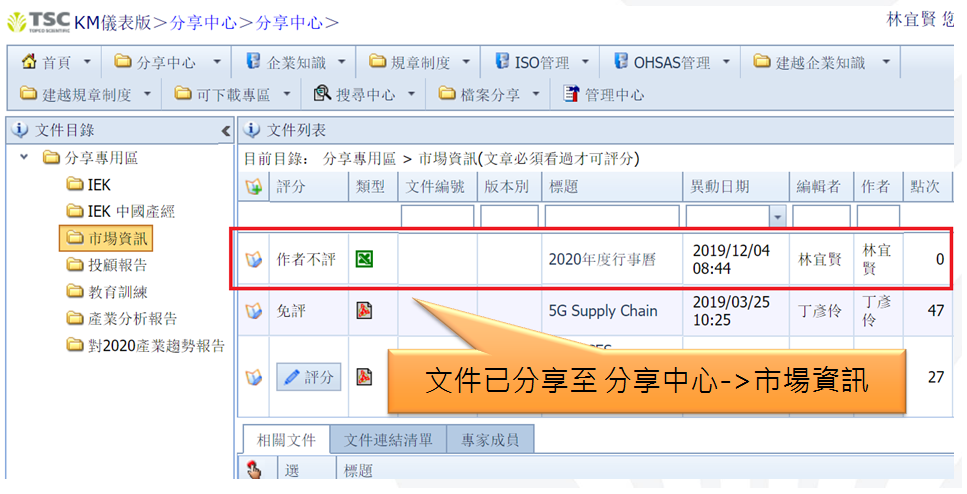Viewport: 967px width, 494px height.
Task: Click the 標題 filter input field
Action: (x=611, y=217)
